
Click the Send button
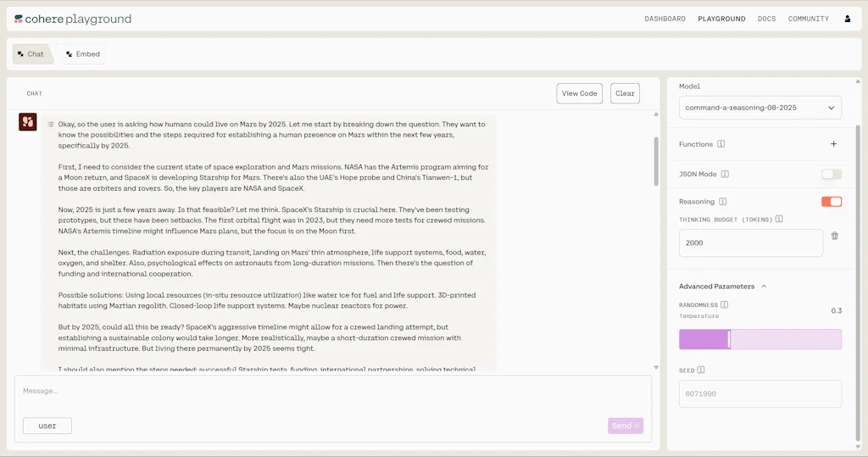click(x=626, y=426)
